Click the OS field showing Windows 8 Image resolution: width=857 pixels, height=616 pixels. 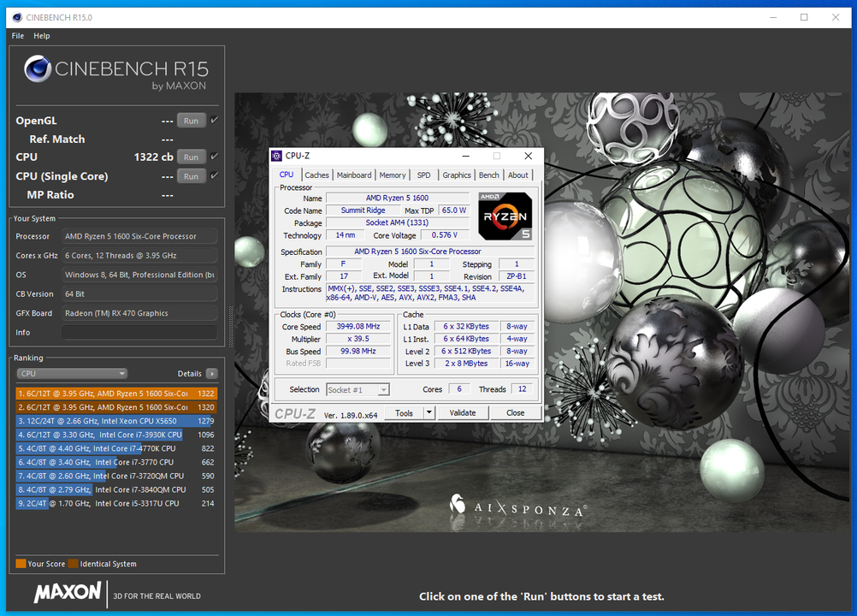(139, 275)
